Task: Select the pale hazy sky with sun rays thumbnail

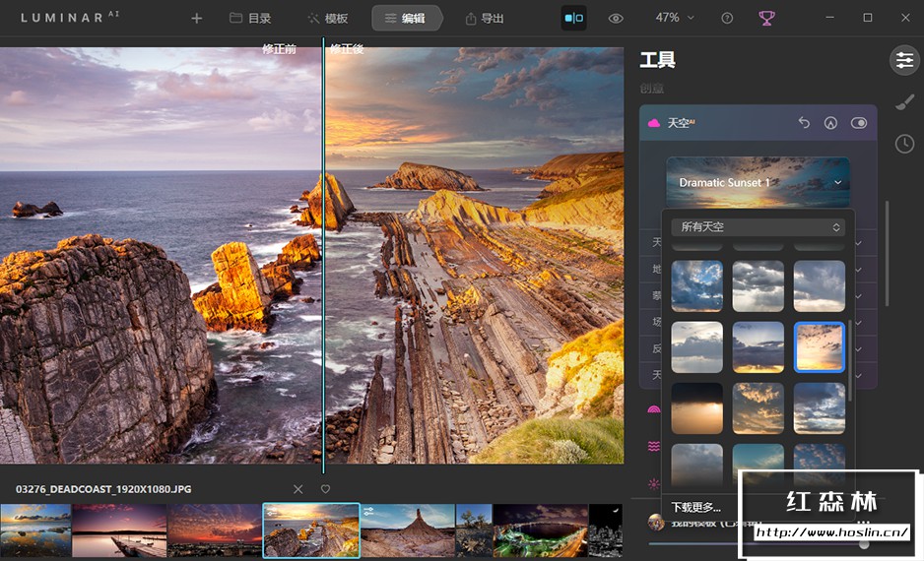Action: click(x=696, y=347)
